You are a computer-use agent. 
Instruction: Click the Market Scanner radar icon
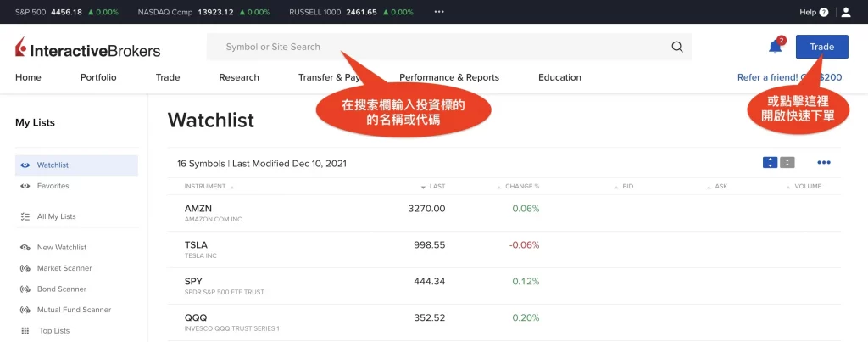25,268
